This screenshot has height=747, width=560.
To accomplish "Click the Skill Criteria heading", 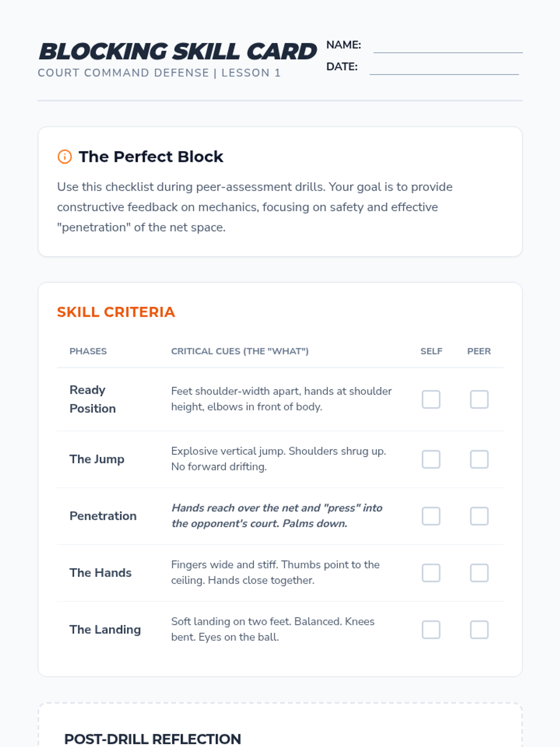I will [x=116, y=312].
